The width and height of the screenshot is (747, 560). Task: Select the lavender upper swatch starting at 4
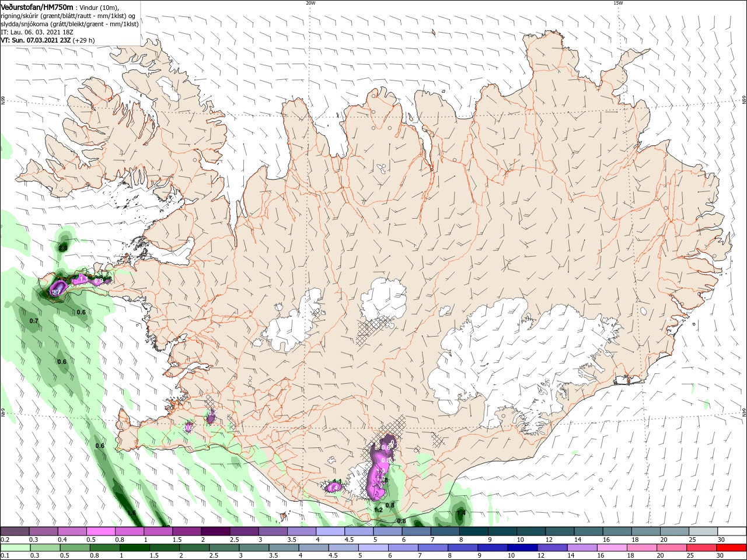[330, 531]
